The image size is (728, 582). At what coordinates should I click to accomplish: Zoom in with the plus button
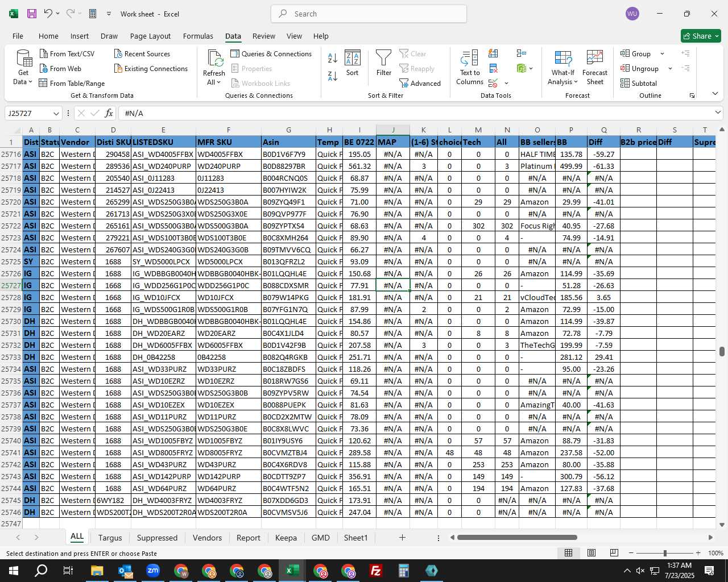[698, 553]
